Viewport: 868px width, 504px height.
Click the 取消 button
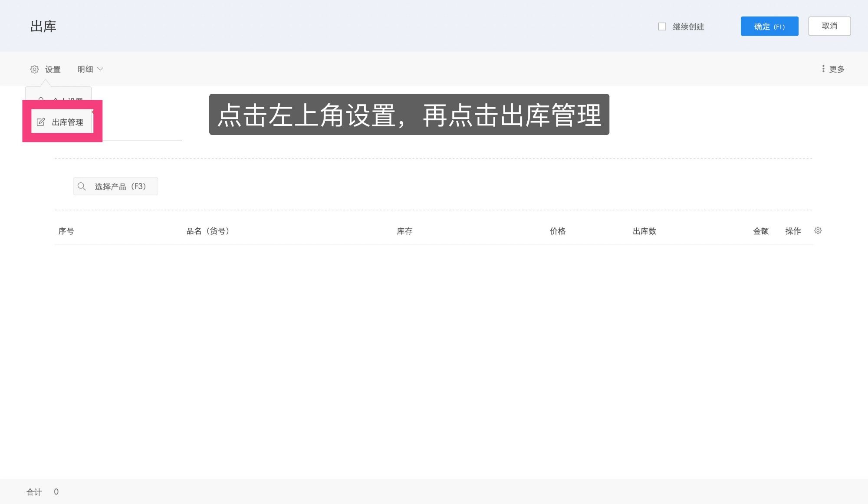829,26
